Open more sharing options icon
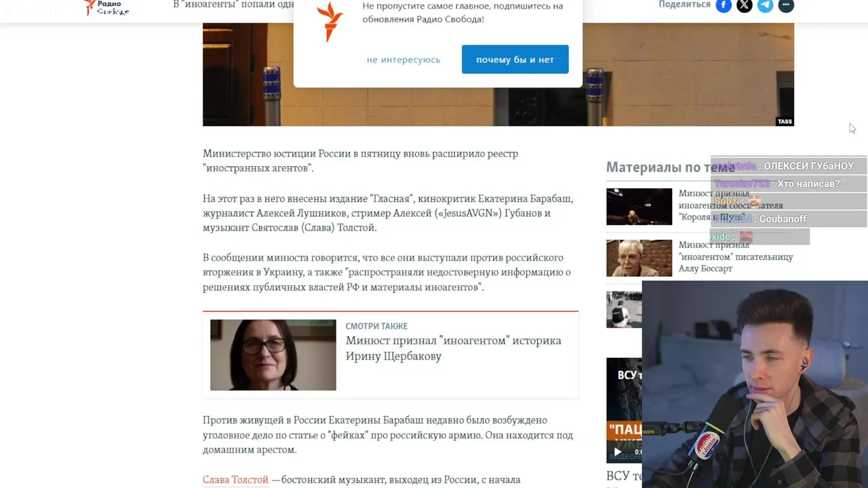The image size is (868, 488). pyautogui.click(x=786, y=5)
